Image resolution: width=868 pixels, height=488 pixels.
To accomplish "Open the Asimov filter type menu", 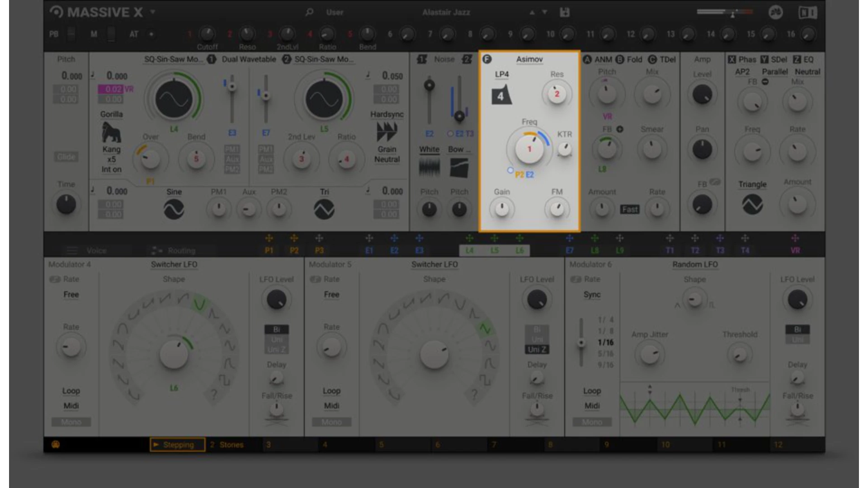I will (529, 59).
